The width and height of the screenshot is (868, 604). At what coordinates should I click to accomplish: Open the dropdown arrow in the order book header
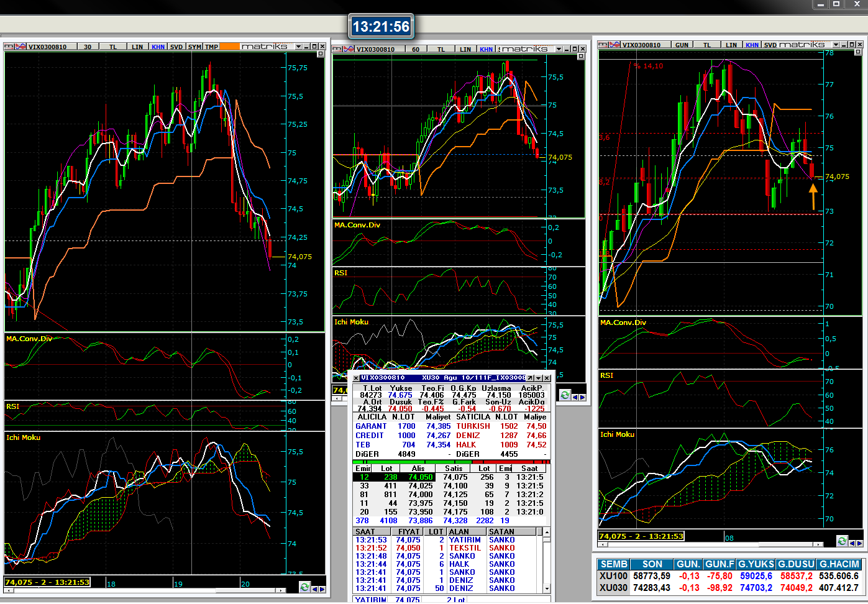pyautogui.click(x=538, y=378)
